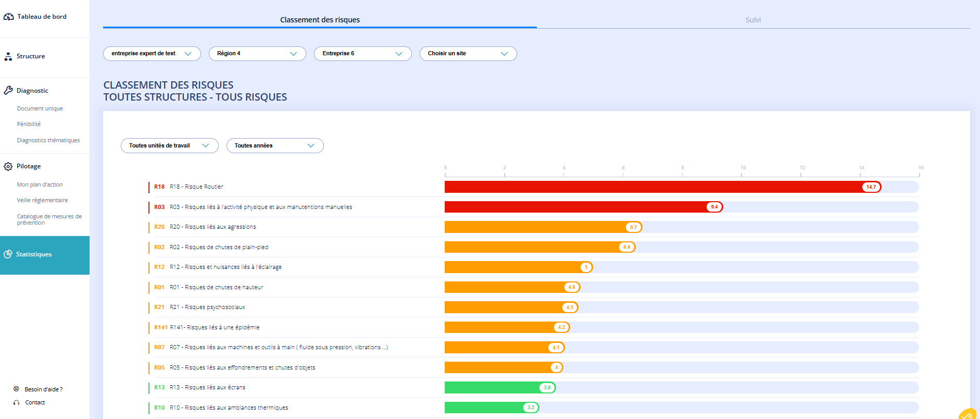
Task: Click the R18 Risque Routier red bar
Action: coord(662,187)
